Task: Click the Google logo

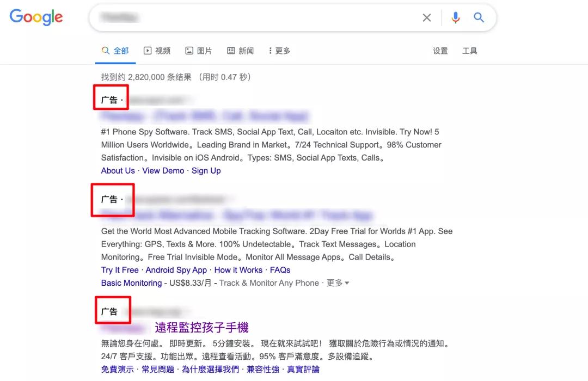Action: click(x=36, y=17)
